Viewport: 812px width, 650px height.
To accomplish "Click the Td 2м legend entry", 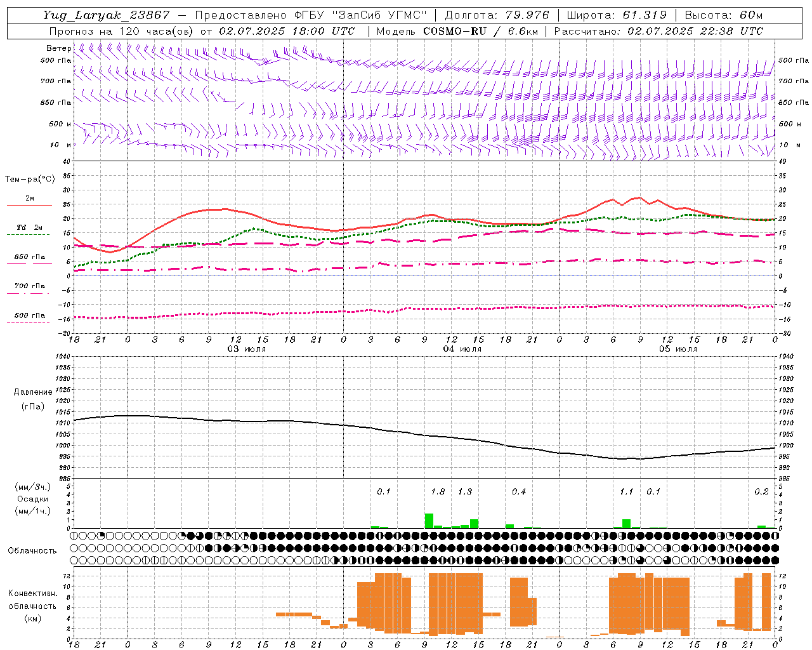I will [29, 227].
